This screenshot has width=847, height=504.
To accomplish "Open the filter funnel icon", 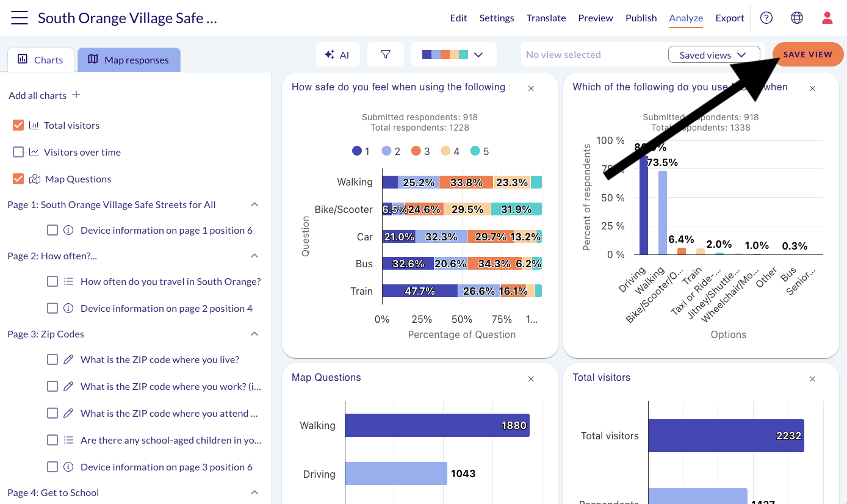I will click(x=386, y=54).
